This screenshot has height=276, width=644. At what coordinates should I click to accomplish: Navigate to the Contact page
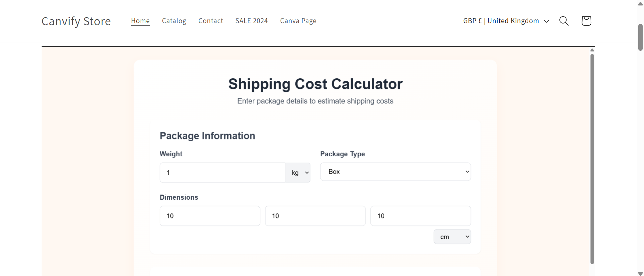coord(211,21)
